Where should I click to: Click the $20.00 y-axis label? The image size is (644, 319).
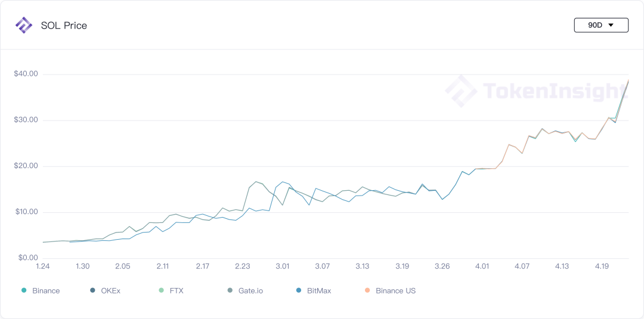(26, 166)
